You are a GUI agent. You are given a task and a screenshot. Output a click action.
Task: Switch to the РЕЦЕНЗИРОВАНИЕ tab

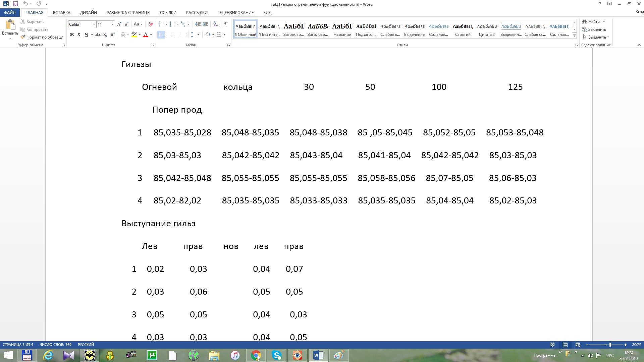click(235, 12)
